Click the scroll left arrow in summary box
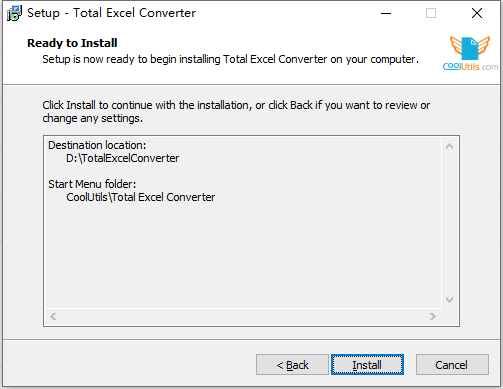This screenshot has height=389, width=503. (53, 316)
